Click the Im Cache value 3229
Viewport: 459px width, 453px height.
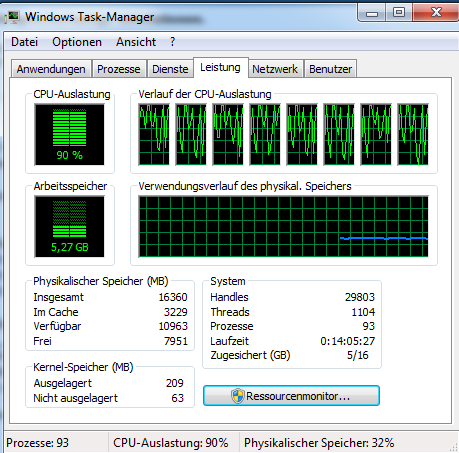click(x=176, y=312)
